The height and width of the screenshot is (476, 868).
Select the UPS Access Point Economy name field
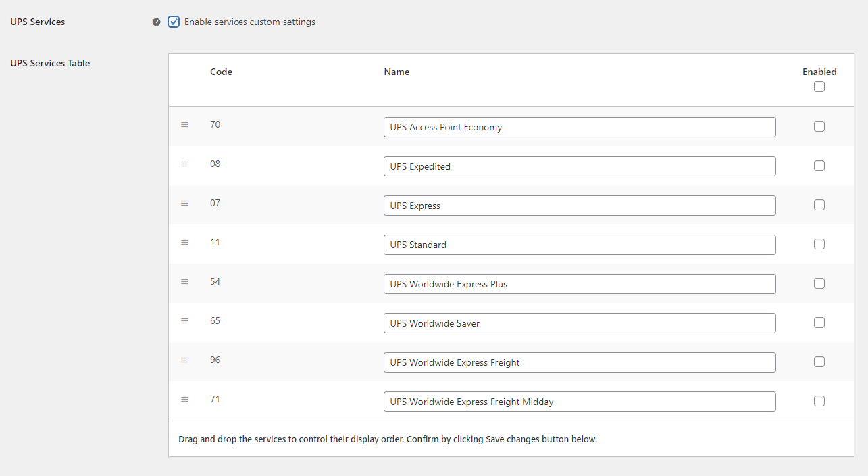point(580,126)
